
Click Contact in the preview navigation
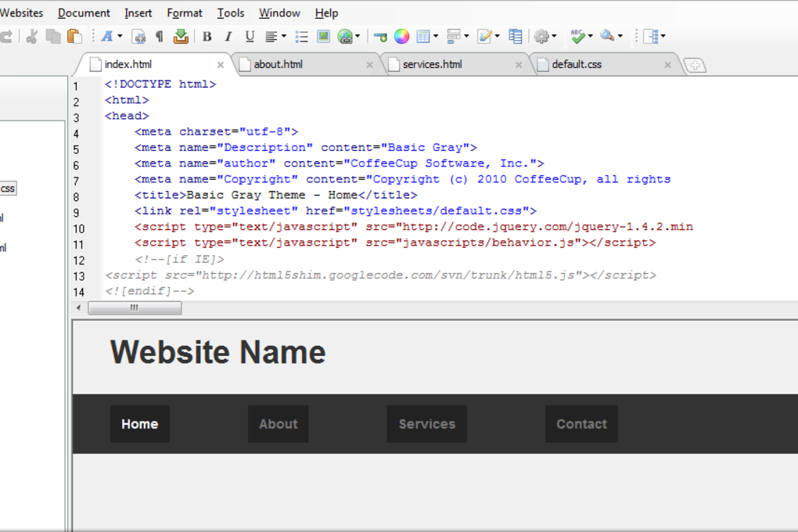coord(581,424)
